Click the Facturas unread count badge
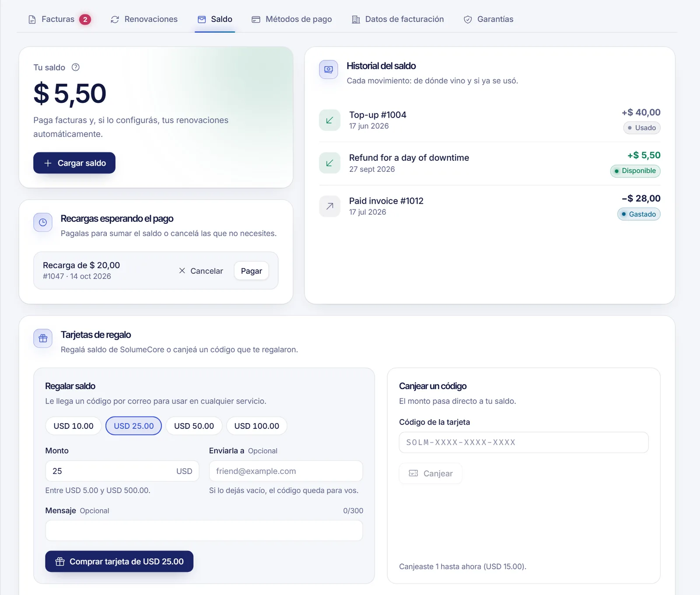The height and width of the screenshot is (595, 700). pos(85,20)
